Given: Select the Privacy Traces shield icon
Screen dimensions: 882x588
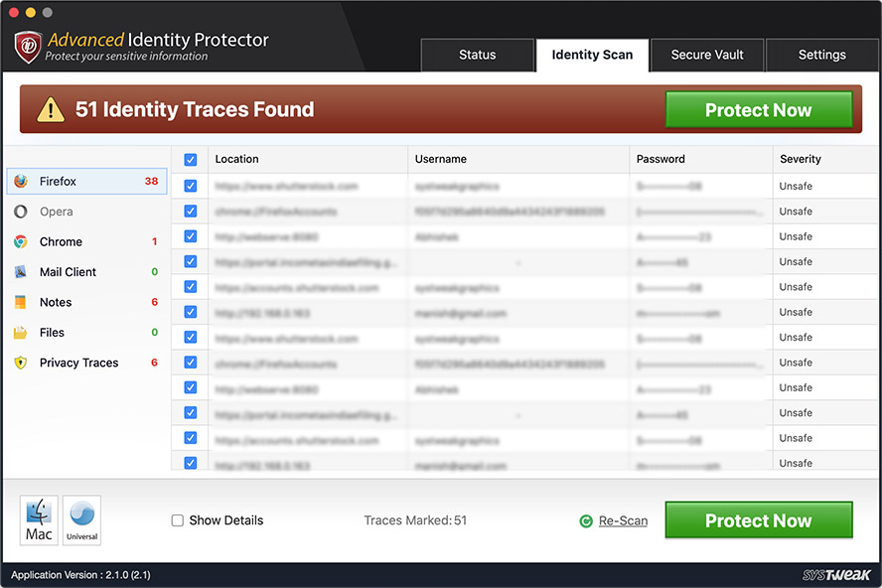Looking at the screenshot, I should click(21, 363).
